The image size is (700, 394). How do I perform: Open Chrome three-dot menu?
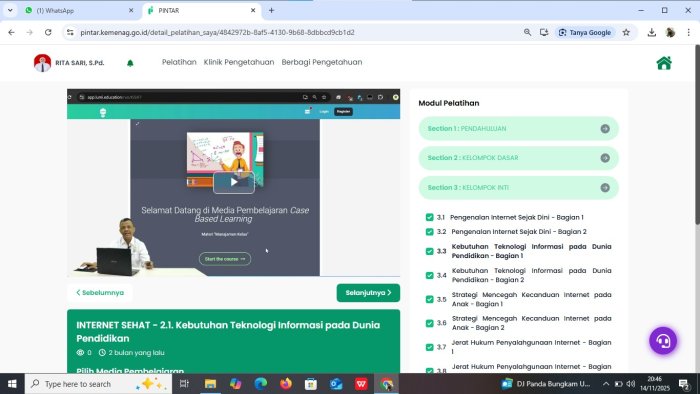(x=688, y=32)
